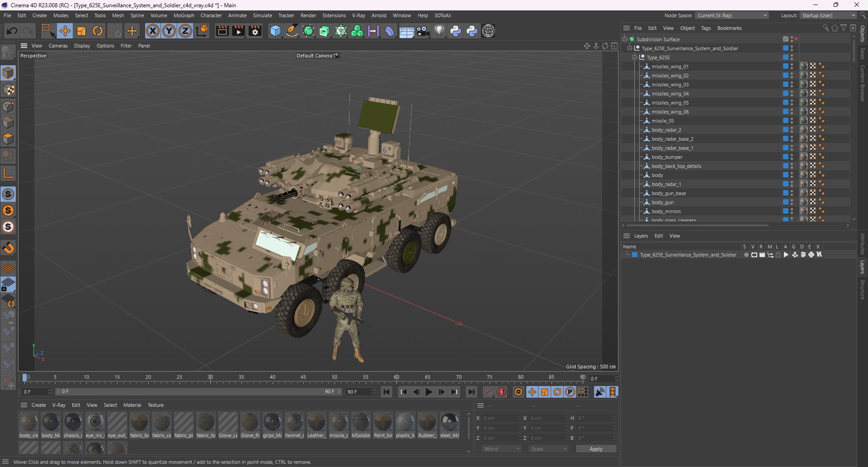Click the Floor grid icon
Screen dimensions: 868x467
point(406,31)
